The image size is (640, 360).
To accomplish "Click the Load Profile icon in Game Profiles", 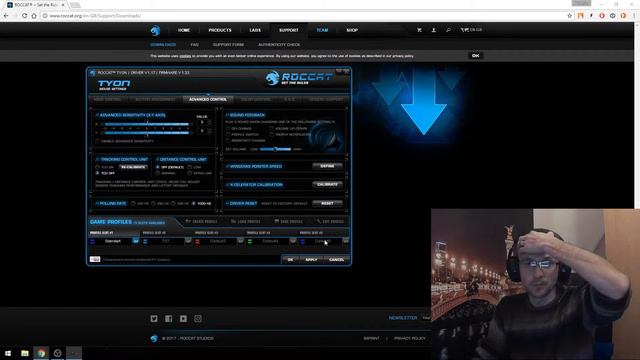I will [233, 221].
